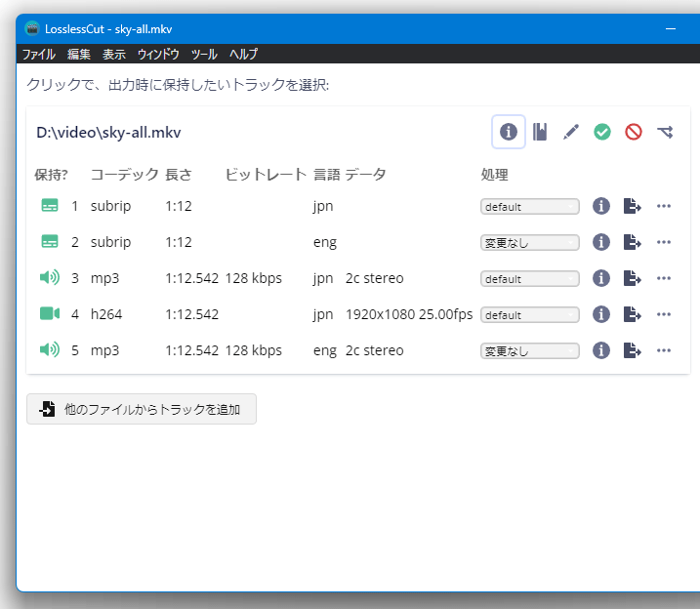Open file info for sky-all.mkv

(x=509, y=132)
